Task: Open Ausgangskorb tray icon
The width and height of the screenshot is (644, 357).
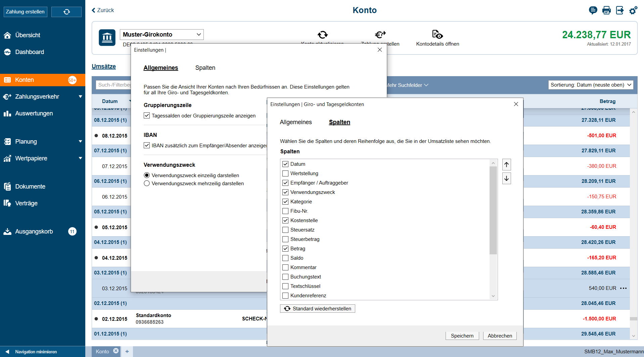Action: [x=7, y=232]
